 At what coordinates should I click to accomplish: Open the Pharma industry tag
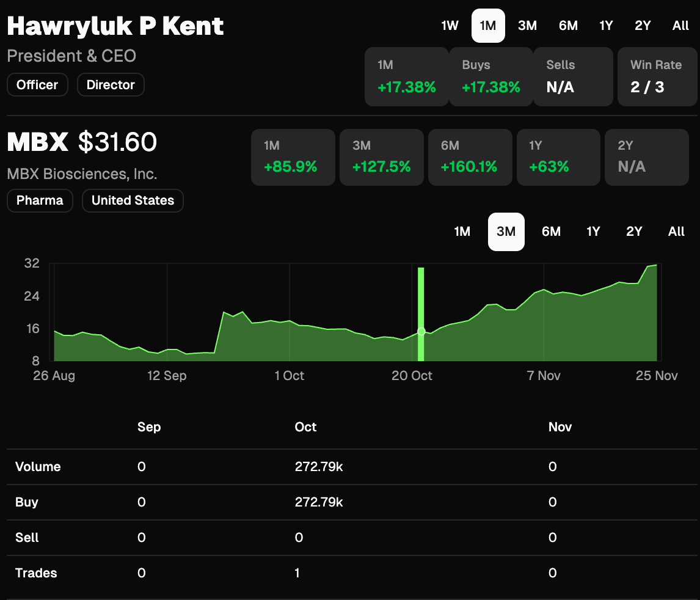[x=40, y=200]
